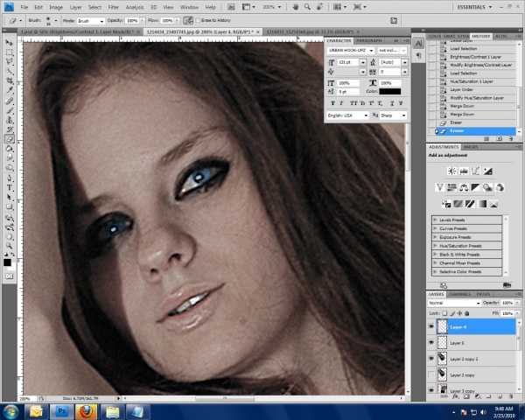
Task: Switch to the Paragraph tab
Action: (369, 40)
